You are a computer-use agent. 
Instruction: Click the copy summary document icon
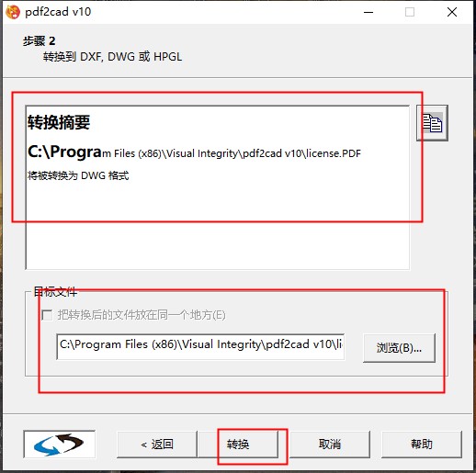coord(432,123)
